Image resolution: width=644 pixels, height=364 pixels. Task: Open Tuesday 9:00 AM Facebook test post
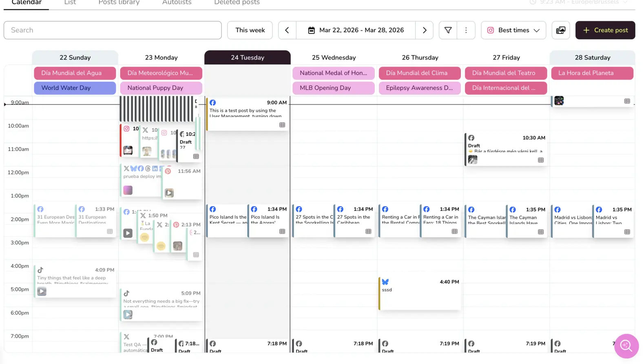248,114
